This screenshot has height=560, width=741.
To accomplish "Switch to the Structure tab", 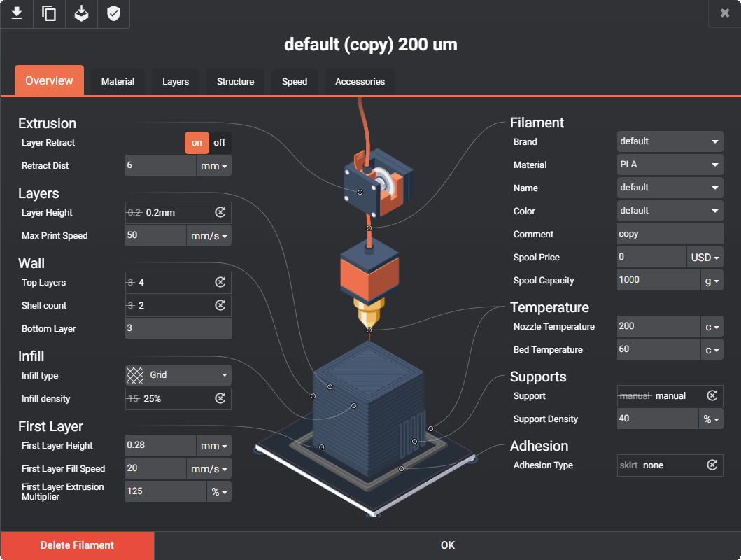I will 235,82.
